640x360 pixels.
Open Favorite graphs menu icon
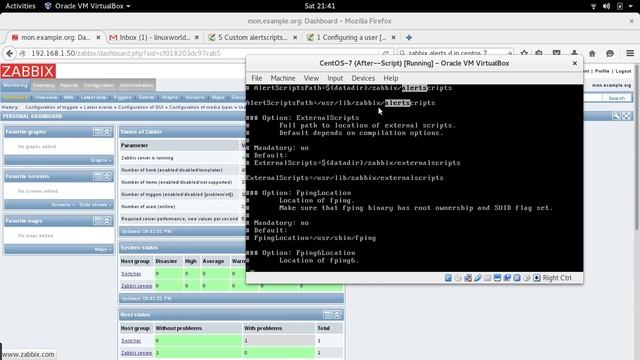98,132
